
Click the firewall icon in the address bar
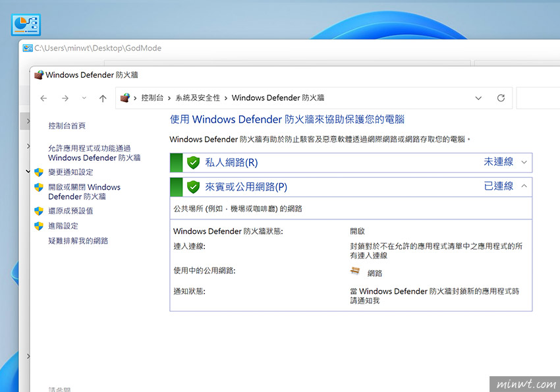pos(125,98)
